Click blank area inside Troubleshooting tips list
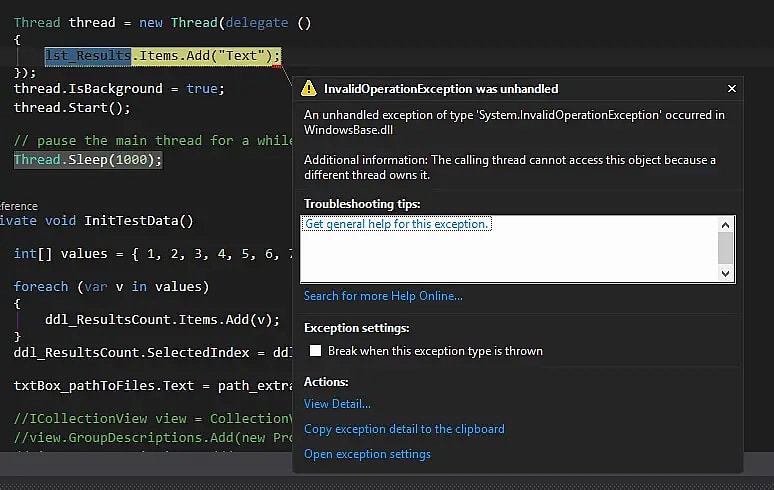This screenshot has width=774, height=490. click(500, 260)
